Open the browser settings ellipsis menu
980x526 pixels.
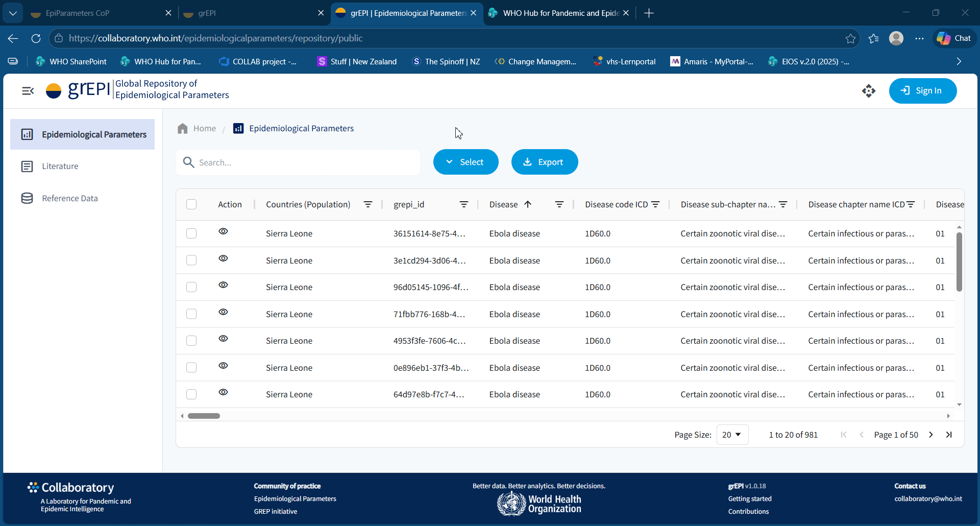coord(919,38)
